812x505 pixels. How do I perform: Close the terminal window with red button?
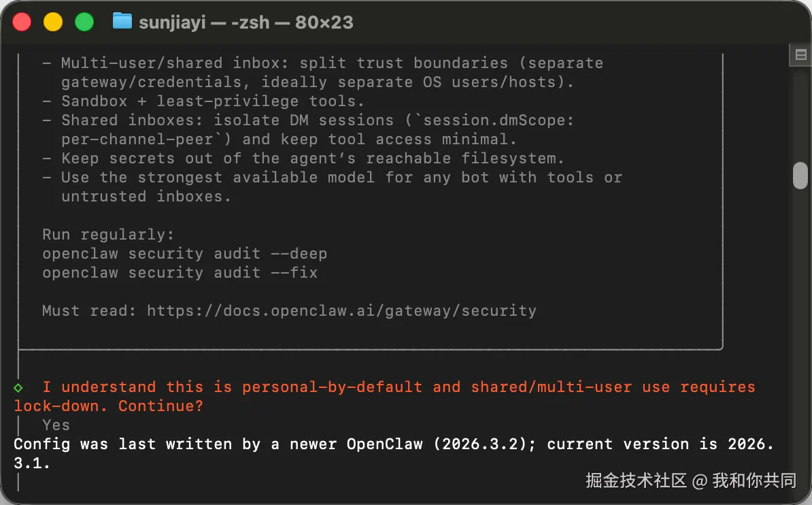tap(22, 22)
